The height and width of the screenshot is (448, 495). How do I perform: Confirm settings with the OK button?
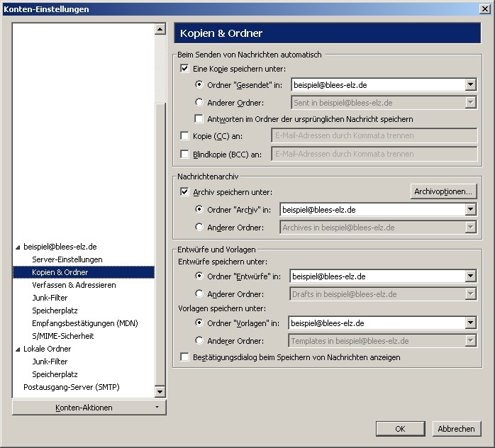[400, 429]
